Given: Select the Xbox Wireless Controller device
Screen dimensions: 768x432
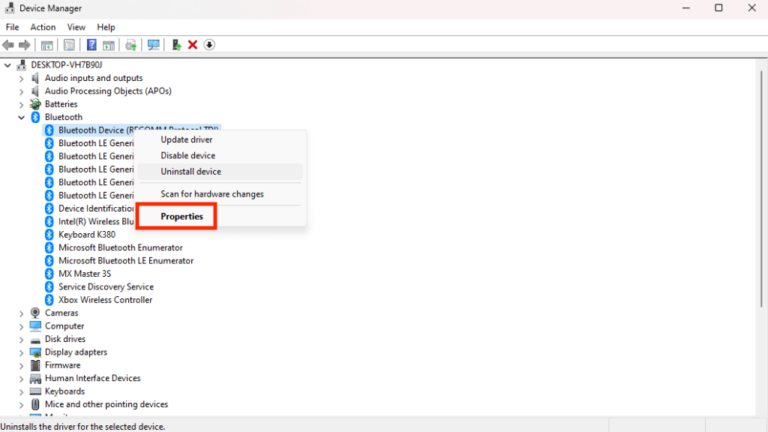Looking at the screenshot, I should (x=105, y=300).
